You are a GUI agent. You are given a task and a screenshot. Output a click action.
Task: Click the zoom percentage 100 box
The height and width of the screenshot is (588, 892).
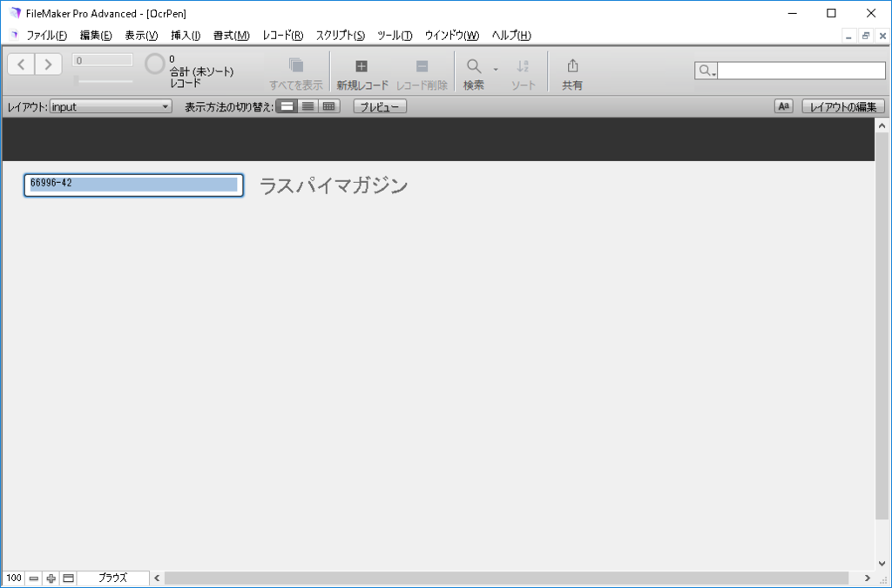pos(14,578)
